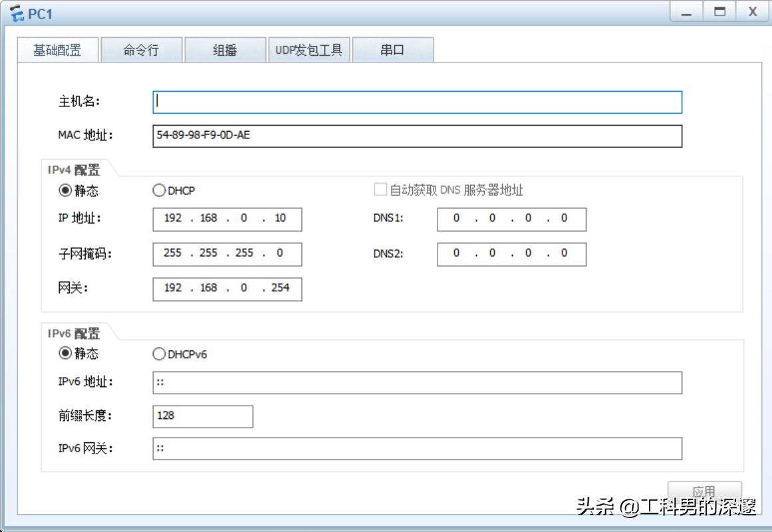Click the DNS1 address field

(511, 219)
